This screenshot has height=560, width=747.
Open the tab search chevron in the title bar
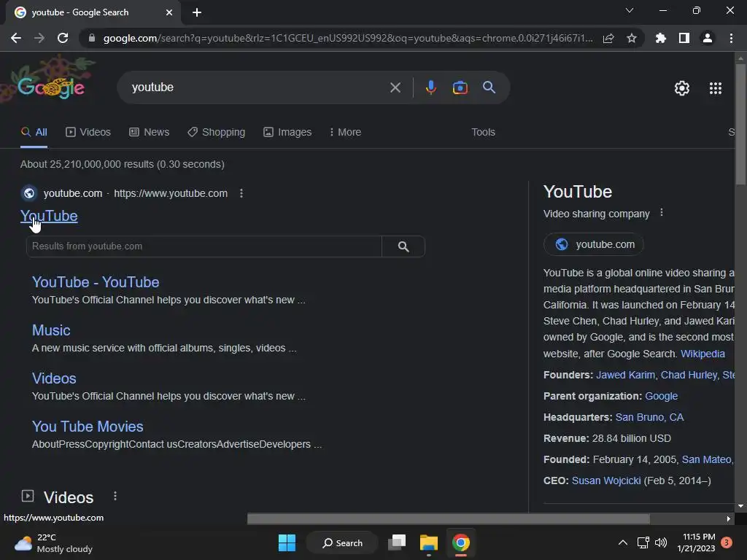(630, 10)
